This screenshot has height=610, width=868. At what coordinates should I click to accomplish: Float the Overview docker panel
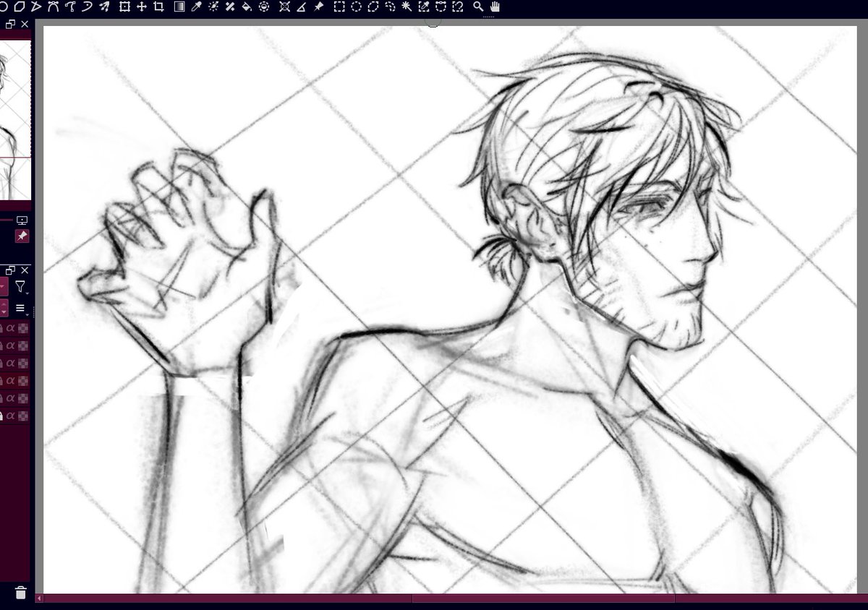[x=11, y=25]
